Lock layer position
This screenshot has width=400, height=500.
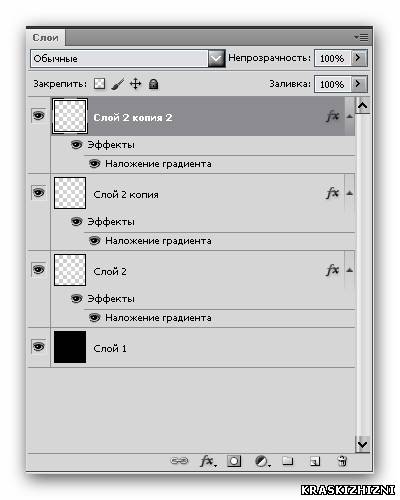135,84
